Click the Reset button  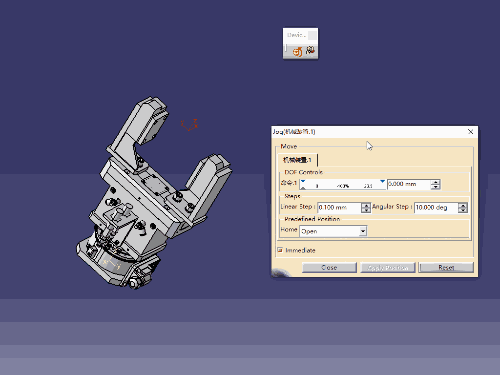point(446,267)
